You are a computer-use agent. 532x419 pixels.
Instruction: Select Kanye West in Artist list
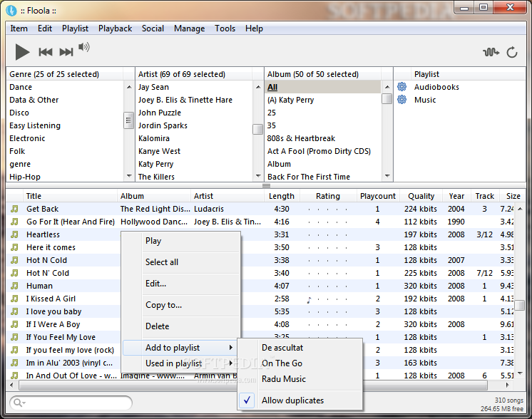tap(159, 151)
